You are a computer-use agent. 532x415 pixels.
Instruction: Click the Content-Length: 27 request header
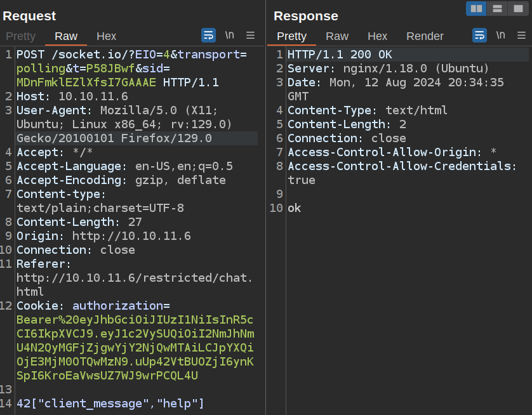[79, 222]
